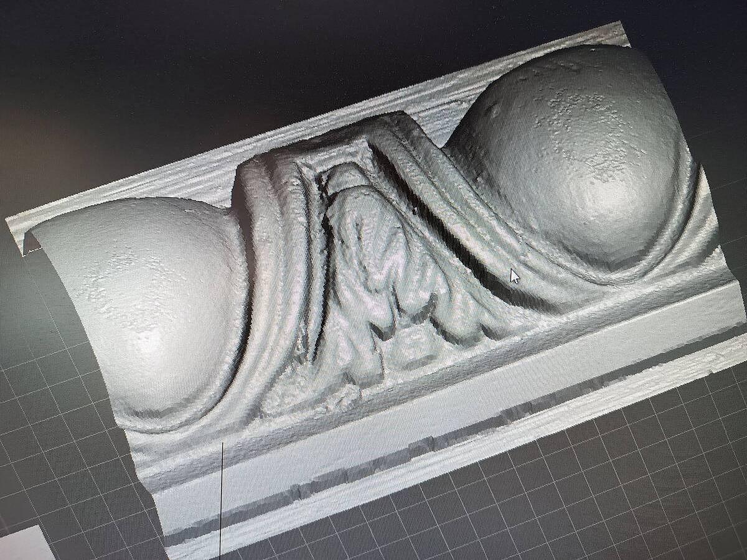This screenshot has width=747, height=560.
Task: Click the dark groove right of the central carving
Action: pos(461,249)
